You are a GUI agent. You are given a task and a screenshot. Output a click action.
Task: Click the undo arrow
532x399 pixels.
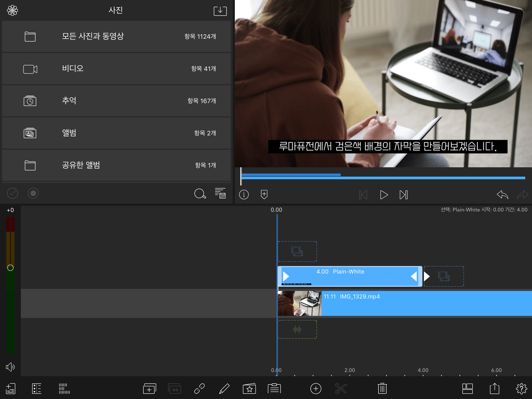[502, 195]
